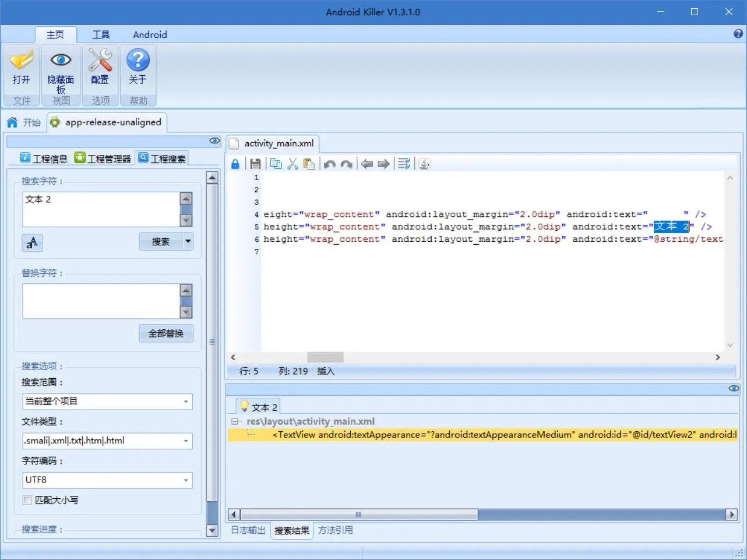The width and height of the screenshot is (747, 560).
Task: Click the left panel scroll down arrow
Action: (x=212, y=531)
